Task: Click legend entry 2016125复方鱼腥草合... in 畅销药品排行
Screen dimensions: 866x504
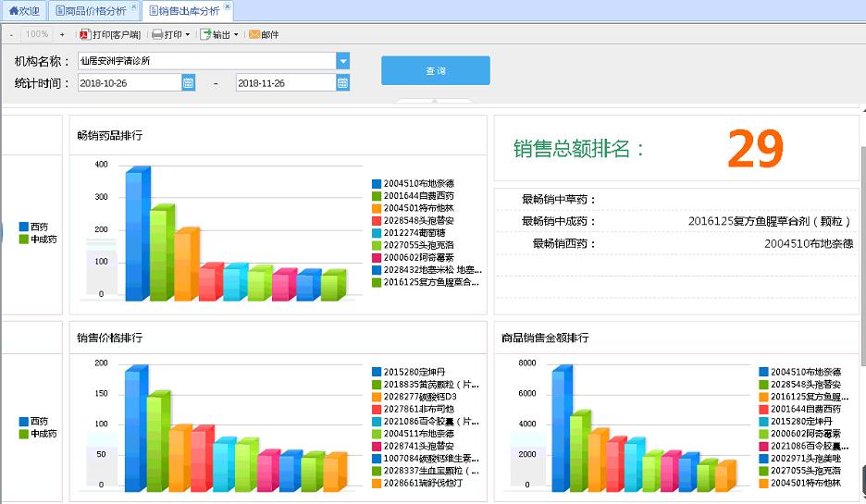Action: click(426, 282)
